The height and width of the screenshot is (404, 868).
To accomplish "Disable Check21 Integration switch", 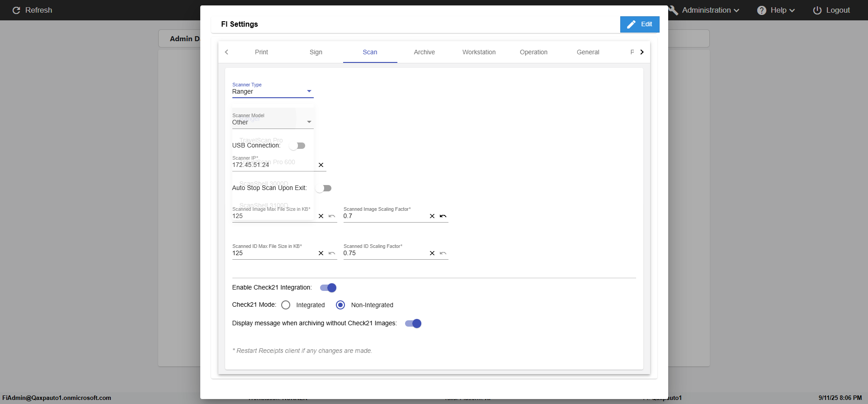I will (328, 288).
